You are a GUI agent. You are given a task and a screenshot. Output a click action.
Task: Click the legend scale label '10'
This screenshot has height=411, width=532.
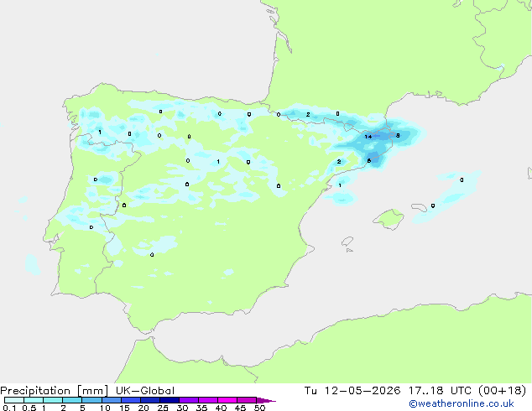[105, 408]
